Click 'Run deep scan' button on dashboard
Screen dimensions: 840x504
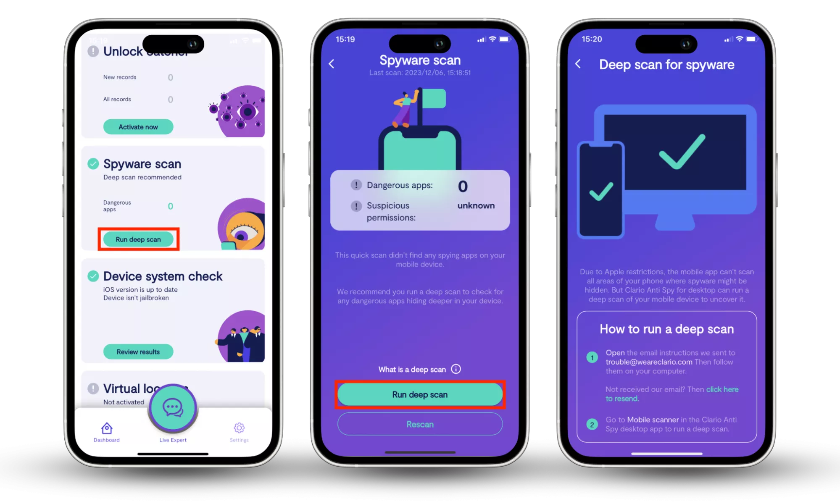point(137,239)
